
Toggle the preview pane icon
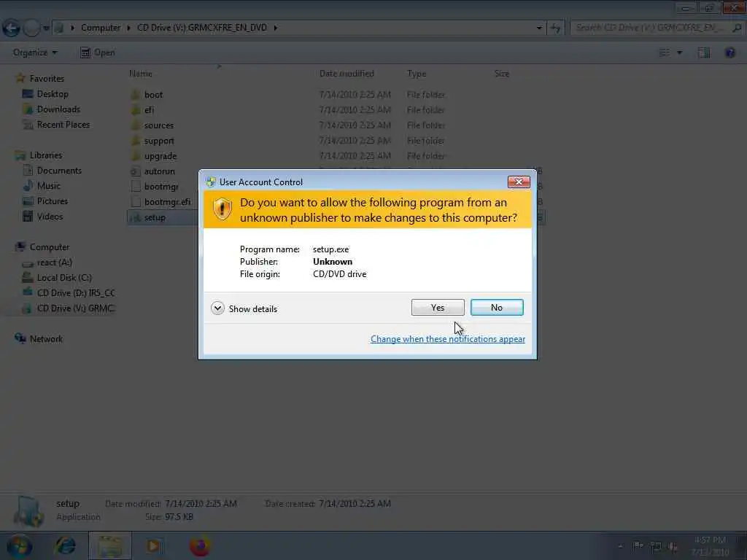704,52
